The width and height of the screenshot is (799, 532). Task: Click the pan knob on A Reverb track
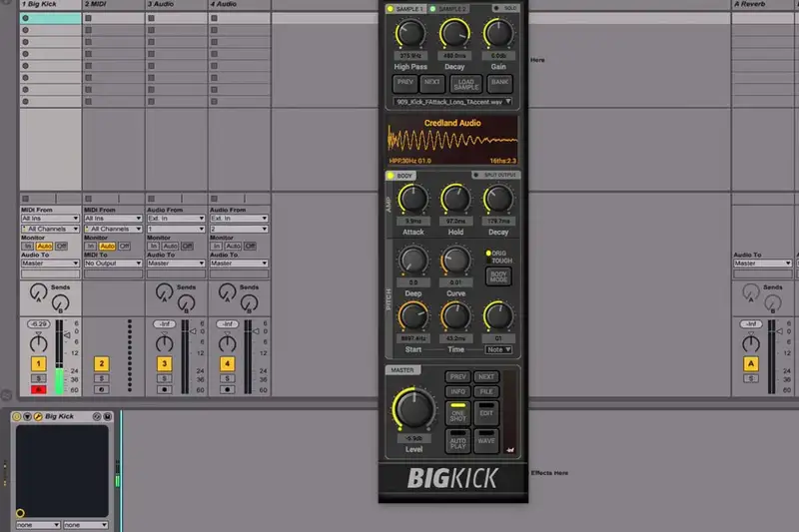click(x=751, y=343)
